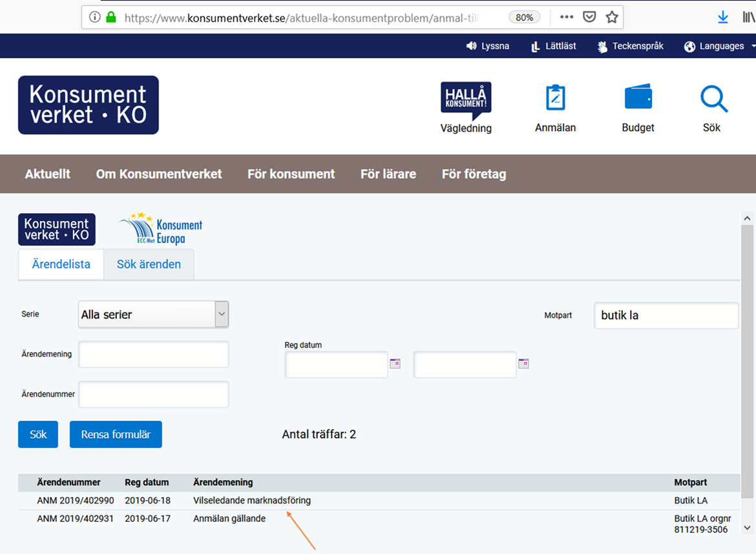Open case ANM 2019/402990
756x554 pixels.
(75, 500)
